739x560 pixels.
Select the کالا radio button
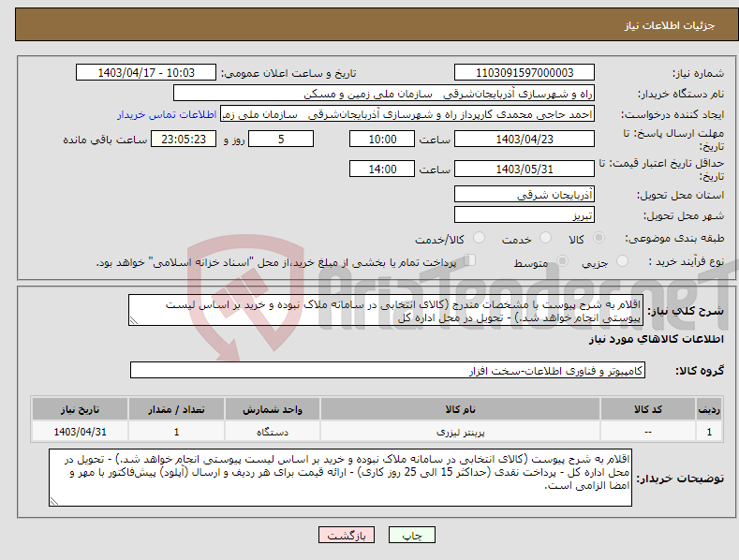coord(599,238)
